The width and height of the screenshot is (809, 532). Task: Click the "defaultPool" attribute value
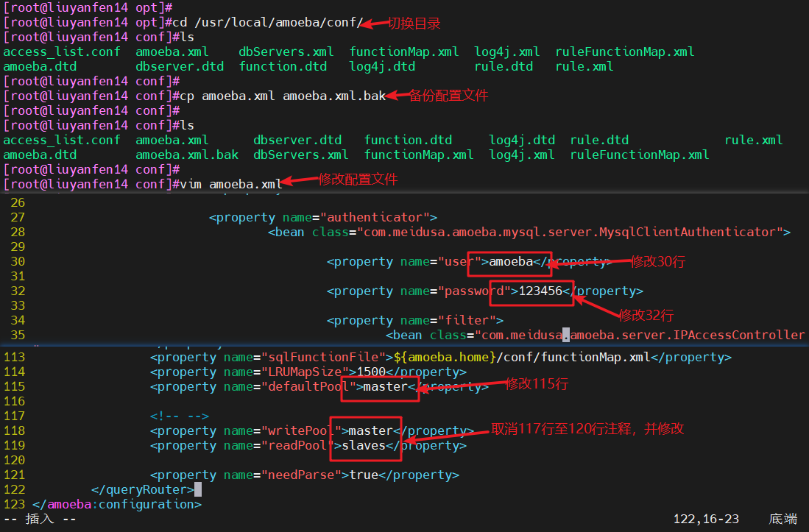(308, 386)
